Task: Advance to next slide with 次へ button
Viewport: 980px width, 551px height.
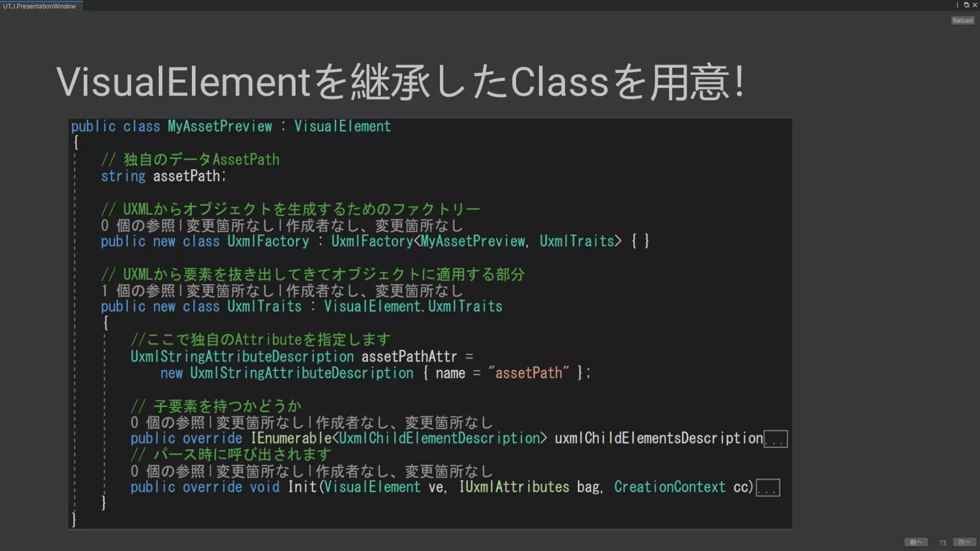Action: point(964,542)
